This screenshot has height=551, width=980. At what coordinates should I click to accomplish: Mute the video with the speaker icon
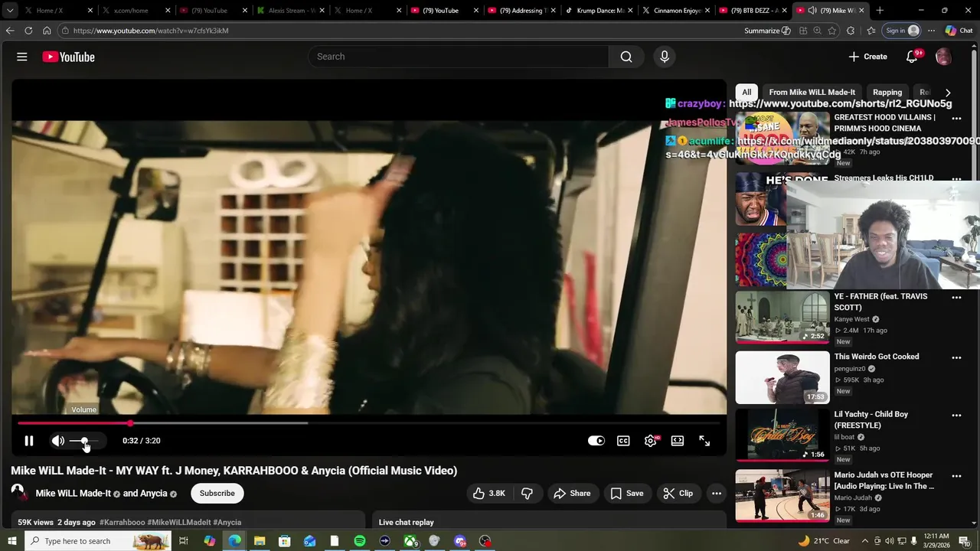pos(57,441)
